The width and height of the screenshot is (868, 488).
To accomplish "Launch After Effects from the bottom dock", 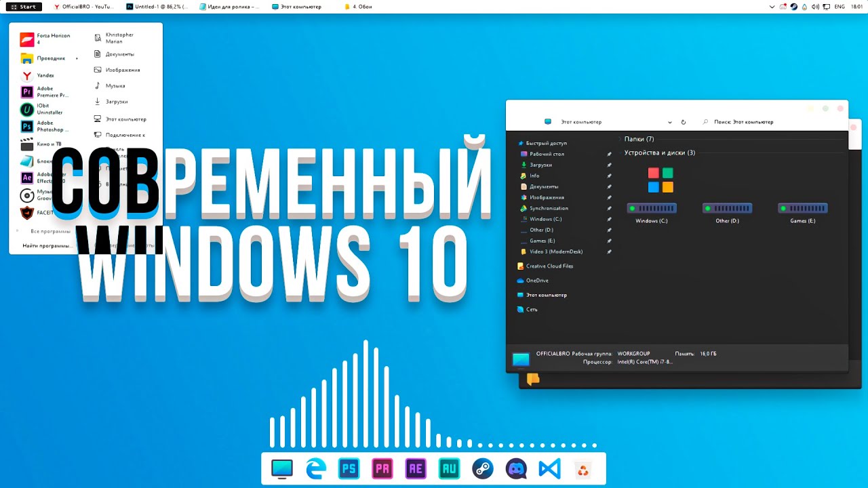I will click(x=416, y=468).
